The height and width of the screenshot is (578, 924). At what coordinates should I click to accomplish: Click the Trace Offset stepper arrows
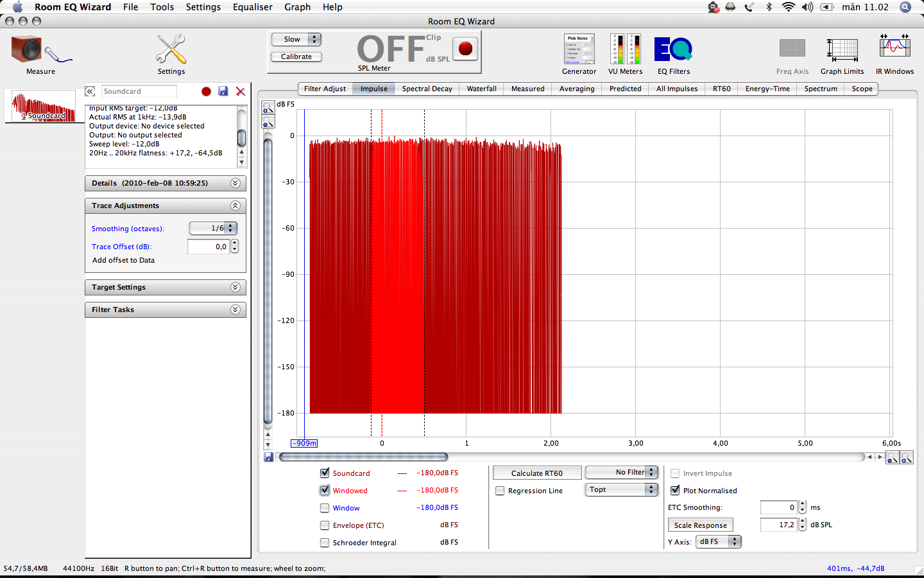pyautogui.click(x=234, y=247)
